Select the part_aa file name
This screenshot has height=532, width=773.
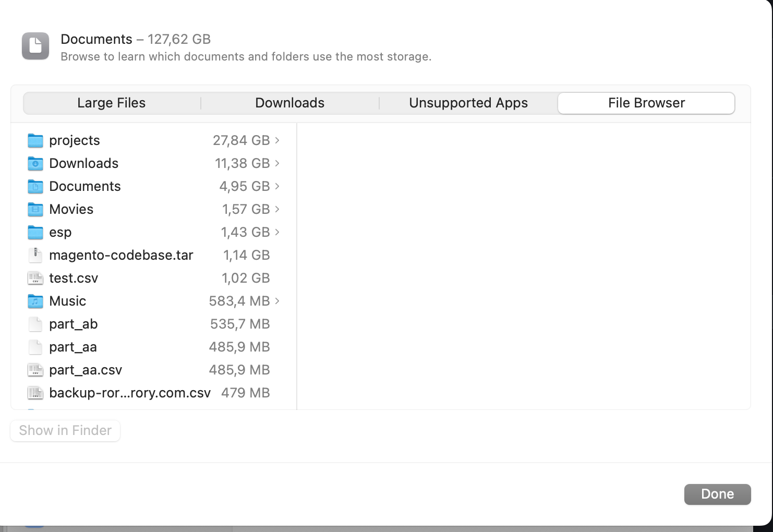(73, 347)
